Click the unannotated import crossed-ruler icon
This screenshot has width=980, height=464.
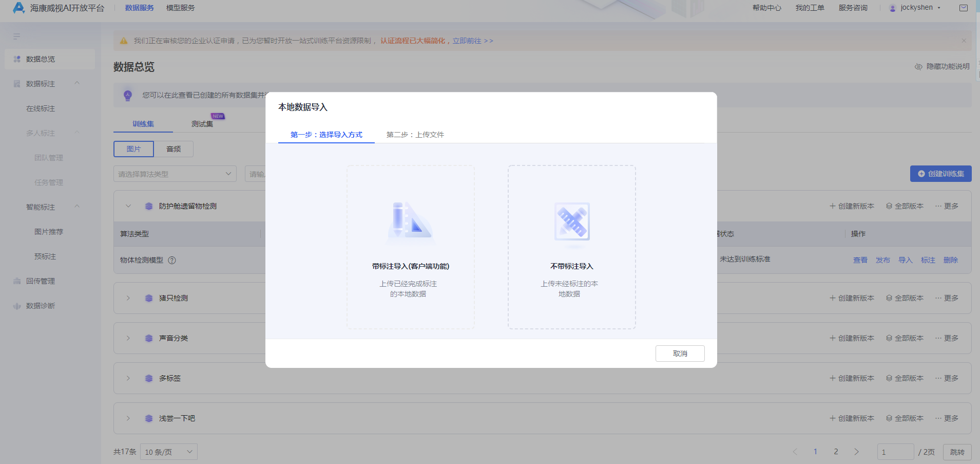571,221
